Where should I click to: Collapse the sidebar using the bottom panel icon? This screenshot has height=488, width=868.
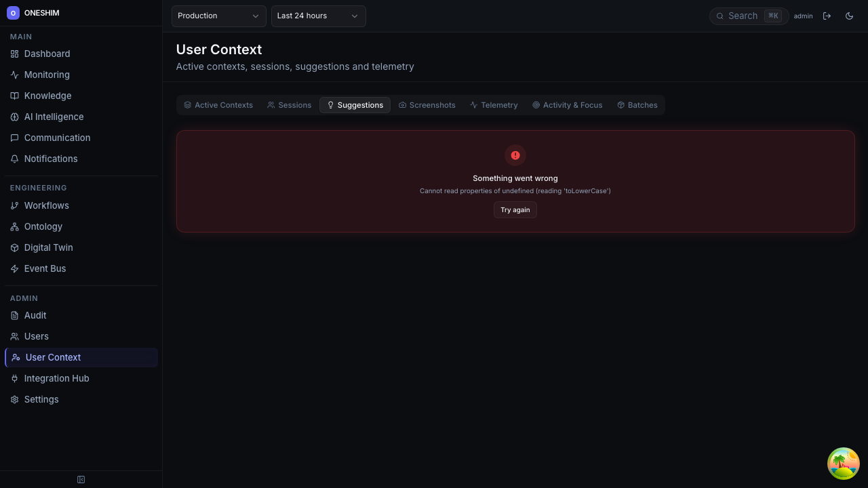point(81,480)
